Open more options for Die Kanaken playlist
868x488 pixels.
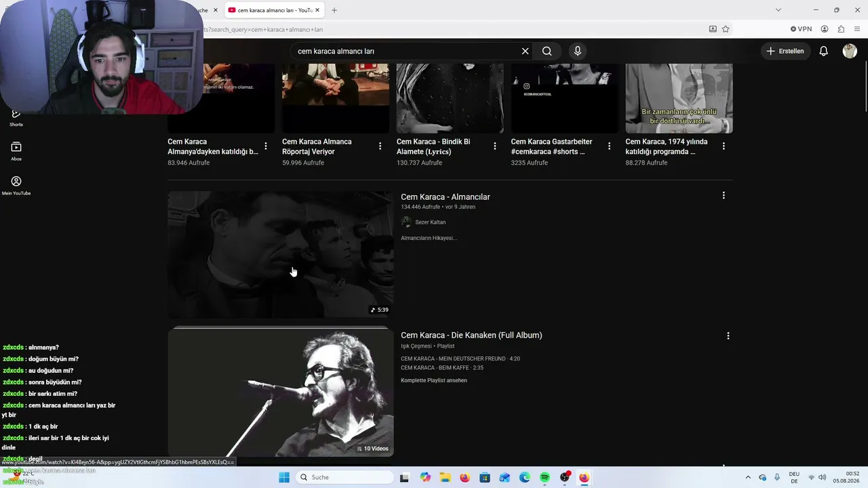tap(728, 335)
